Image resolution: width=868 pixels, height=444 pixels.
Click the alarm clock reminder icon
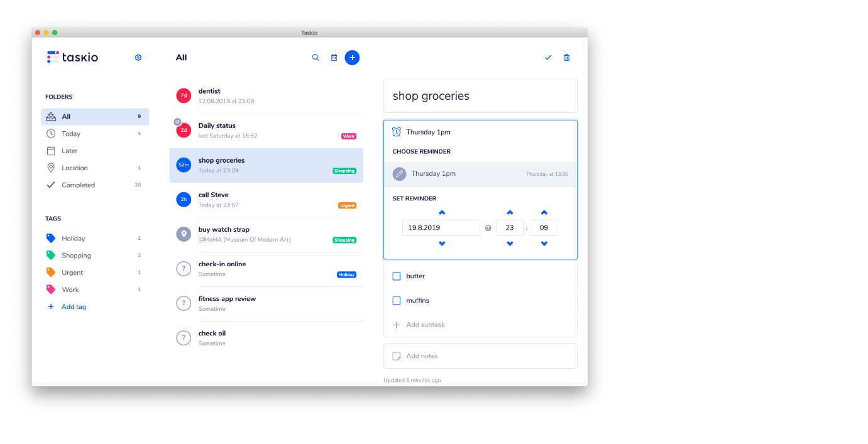pyautogui.click(x=397, y=132)
